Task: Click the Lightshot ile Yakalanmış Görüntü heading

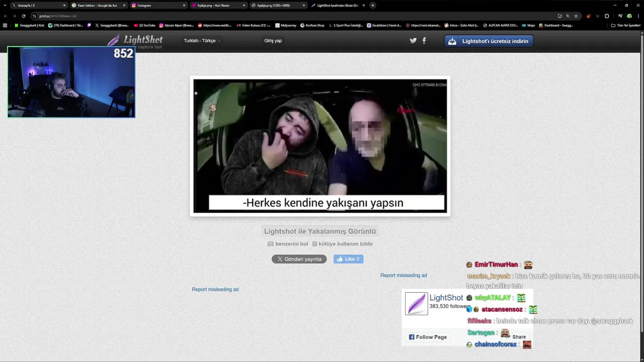Action: pos(320,231)
